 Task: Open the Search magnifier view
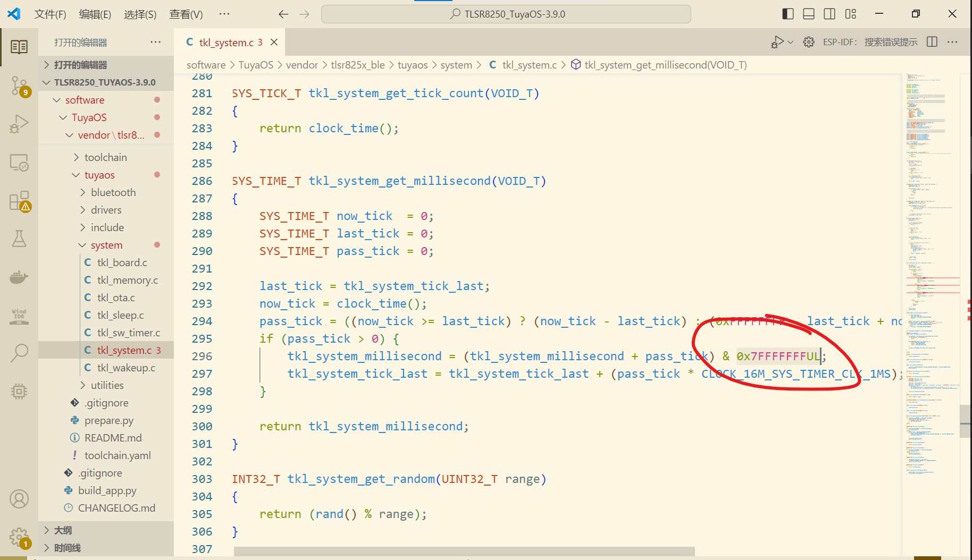(19, 353)
